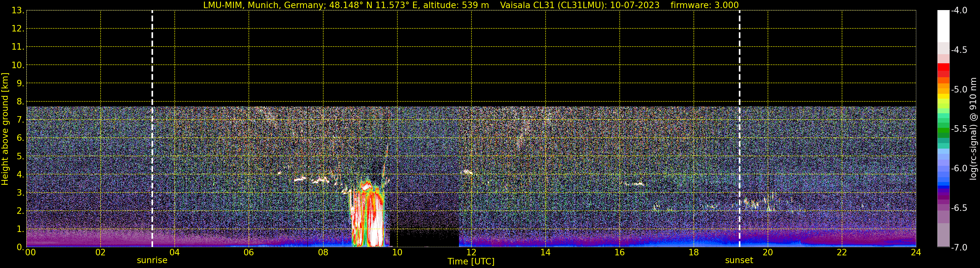Click the '10.' tick on the height axis
This screenshot has height=268, width=980.
click(x=18, y=65)
